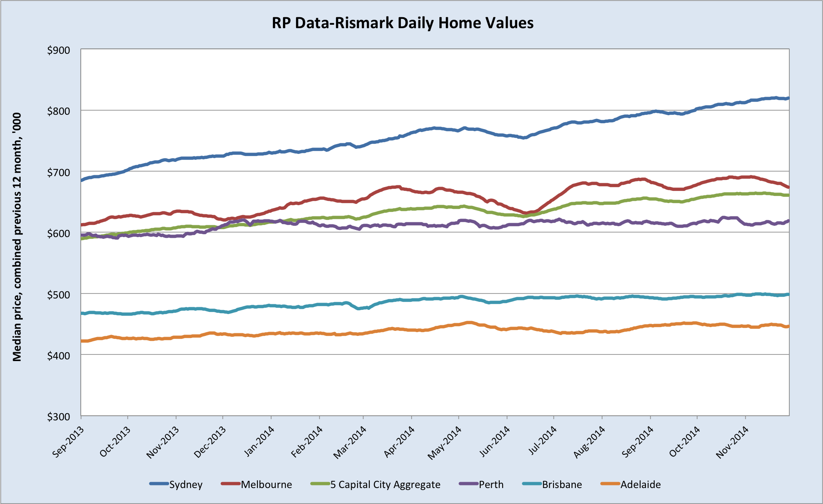823x504 pixels.
Task: Select the Melbourne legend entry
Action: pyautogui.click(x=266, y=485)
